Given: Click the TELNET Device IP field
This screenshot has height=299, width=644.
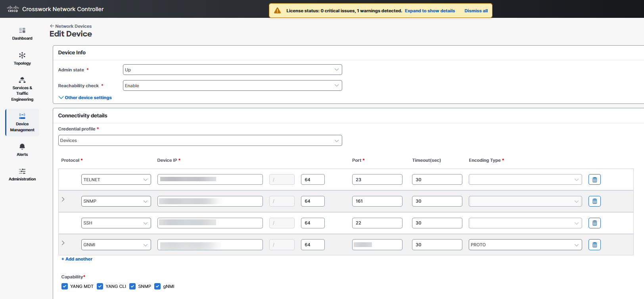Looking at the screenshot, I should (210, 180).
